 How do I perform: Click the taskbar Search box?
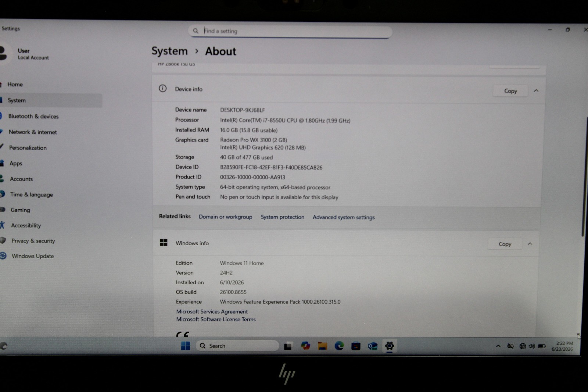pos(237,346)
